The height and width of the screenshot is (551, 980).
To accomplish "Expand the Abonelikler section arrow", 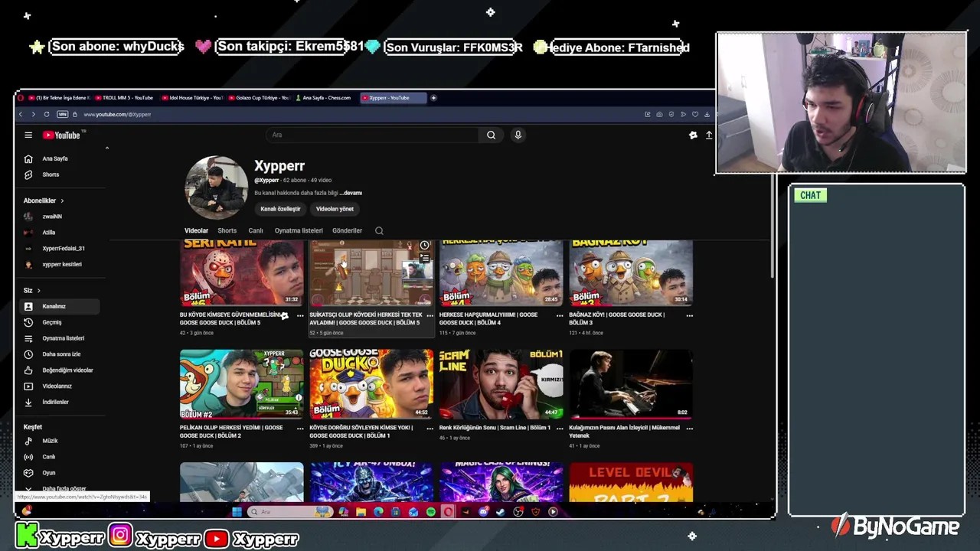I will point(62,201).
